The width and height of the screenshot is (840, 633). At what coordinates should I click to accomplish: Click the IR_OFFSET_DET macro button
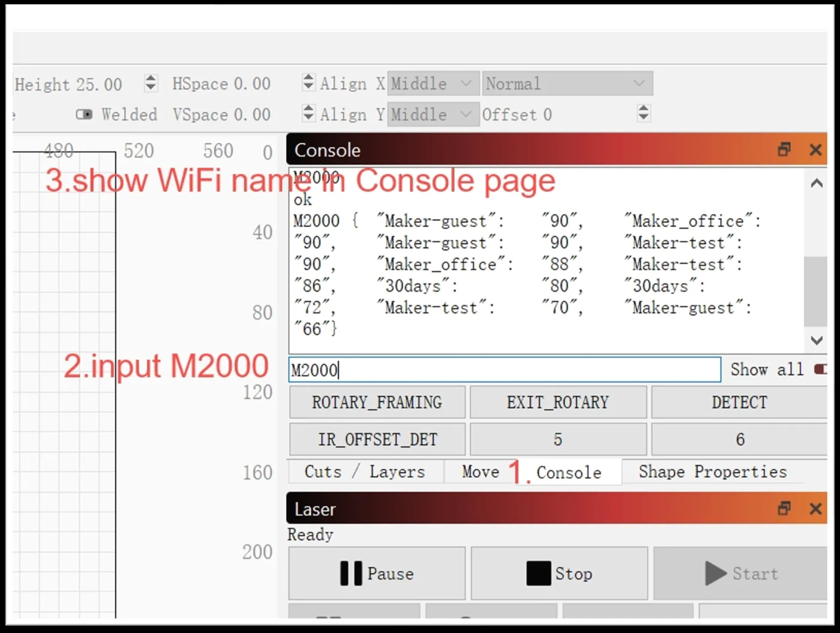377,439
